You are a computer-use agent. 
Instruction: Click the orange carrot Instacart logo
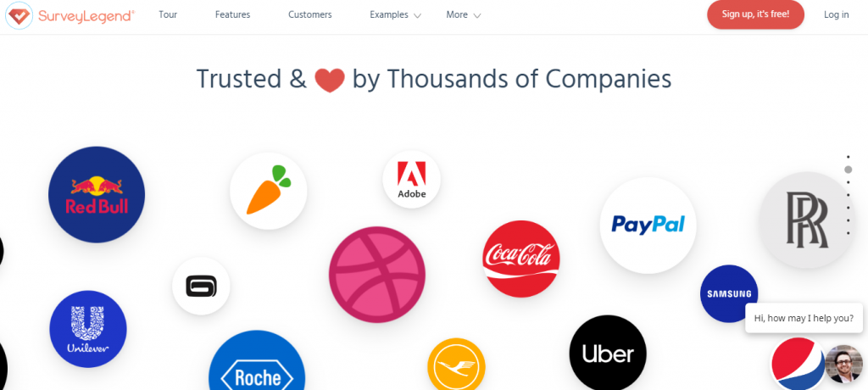(x=269, y=191)
